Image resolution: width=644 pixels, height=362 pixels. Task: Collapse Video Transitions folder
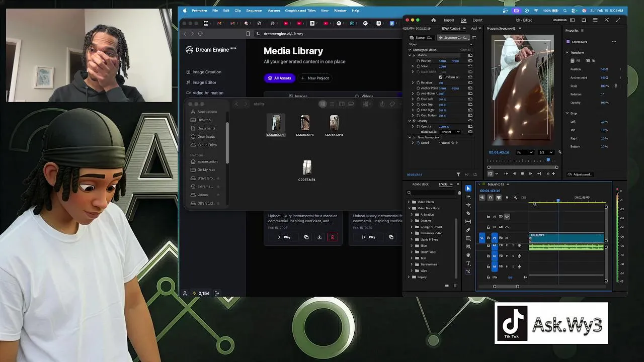click(x=409, y=208)
